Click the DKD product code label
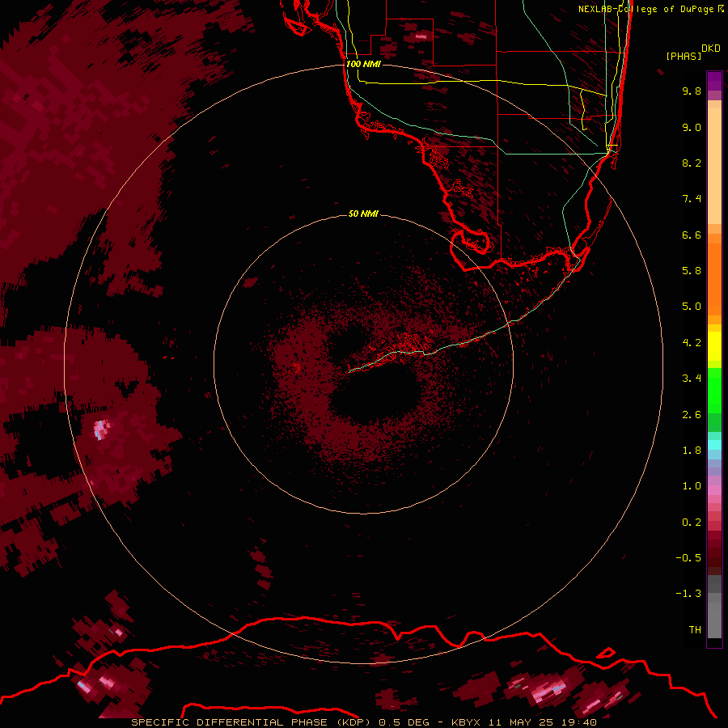The height and width of the screenshot is (728, 728). click(x=711, y=49)
